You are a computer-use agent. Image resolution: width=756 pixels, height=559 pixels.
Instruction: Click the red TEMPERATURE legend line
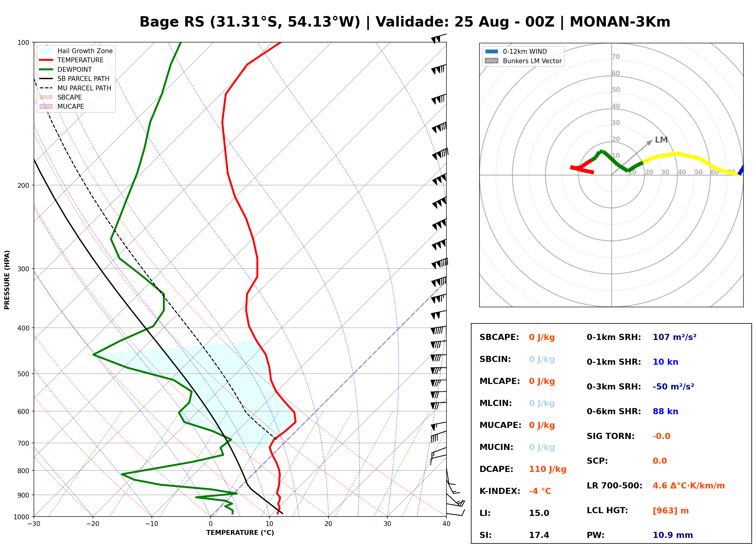(46, 60)
